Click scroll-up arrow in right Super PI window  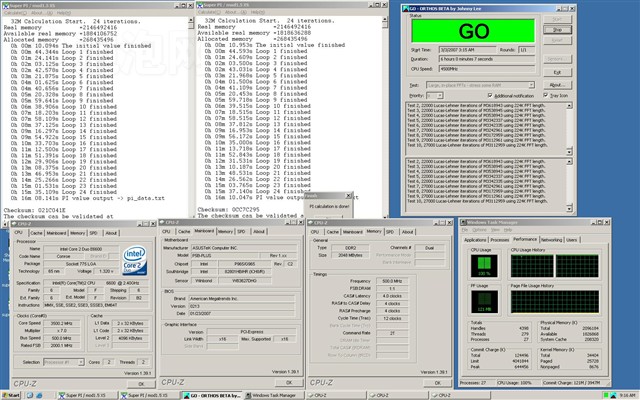click(x=384, y=19)
